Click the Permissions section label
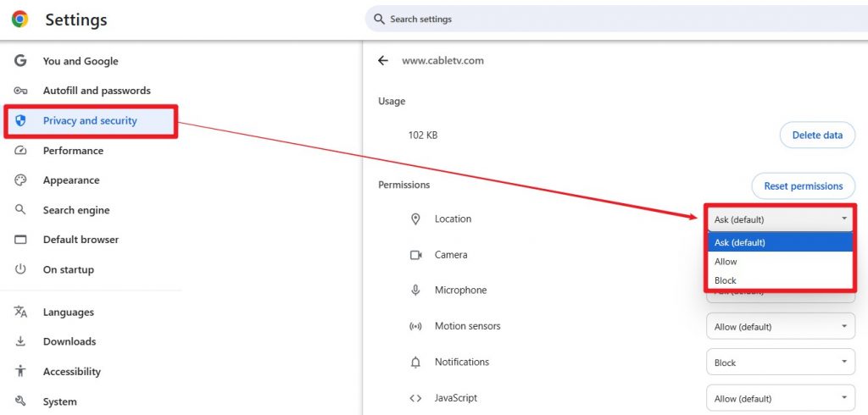Screen dimensions: 868x415 404,185
